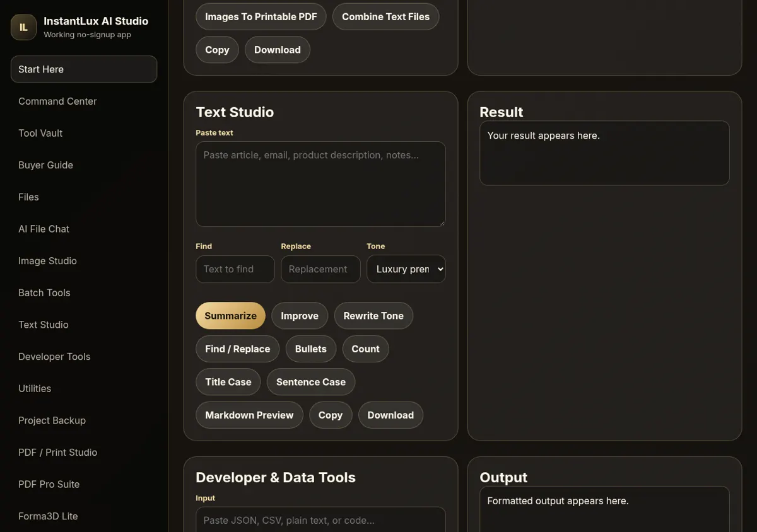This screenshot has height=532, width=757.
Task: Click the Find text input field
Action: pos(235,269)
